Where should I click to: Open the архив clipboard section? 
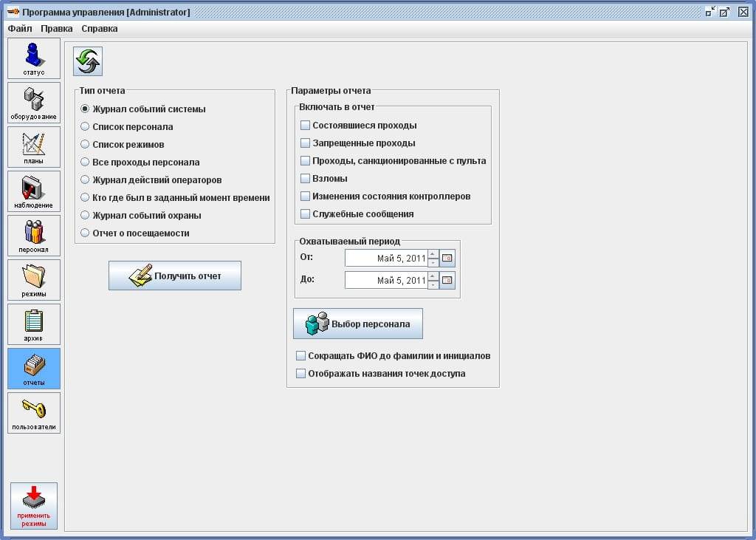click(34, 324)
